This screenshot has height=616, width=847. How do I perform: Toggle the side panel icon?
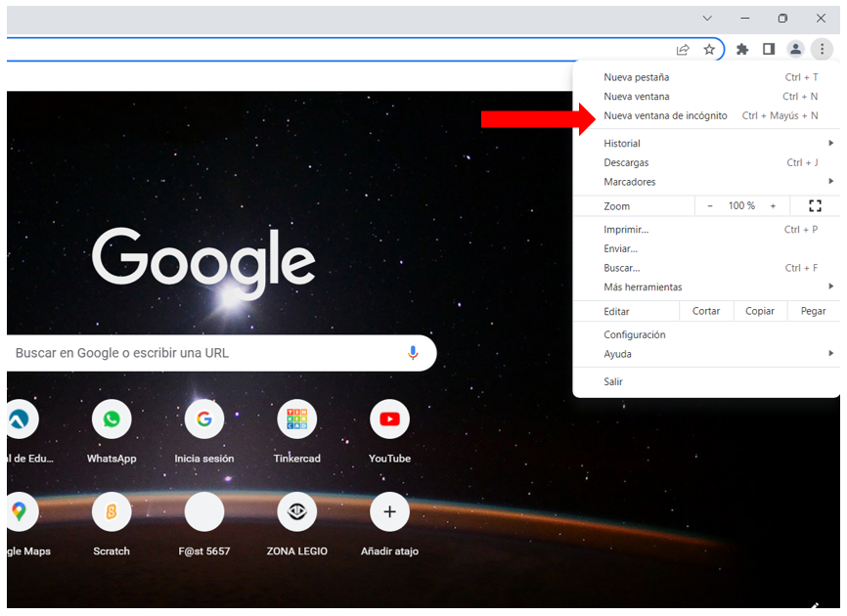pyautogui.click(x=769, y=49)
